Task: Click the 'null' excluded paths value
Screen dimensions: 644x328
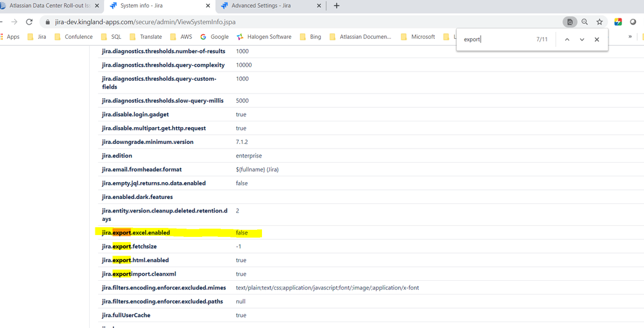Action: (x=241, y=302)
